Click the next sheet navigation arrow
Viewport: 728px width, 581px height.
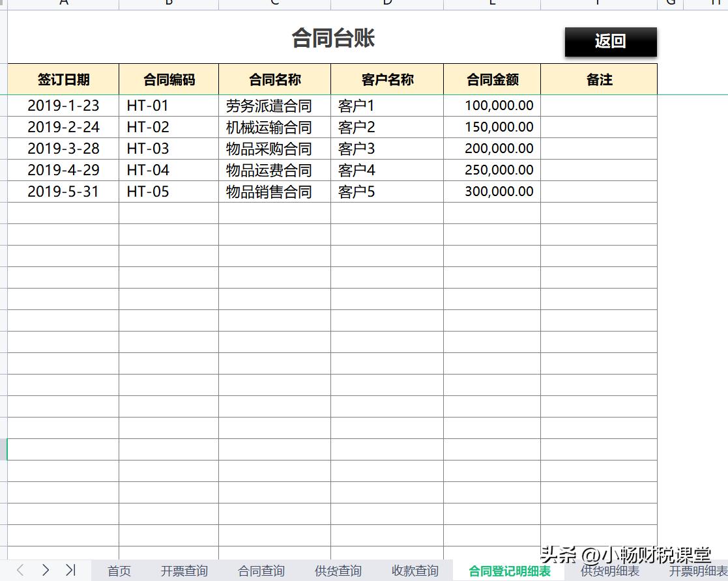(44, 570)
